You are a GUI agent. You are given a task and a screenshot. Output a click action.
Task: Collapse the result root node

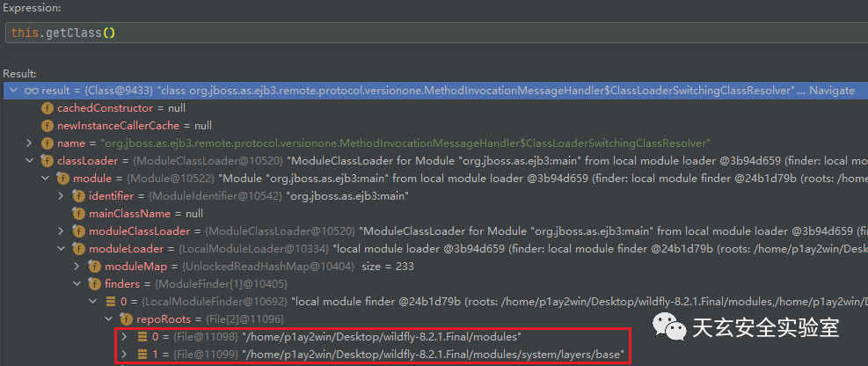coord(13,91)
